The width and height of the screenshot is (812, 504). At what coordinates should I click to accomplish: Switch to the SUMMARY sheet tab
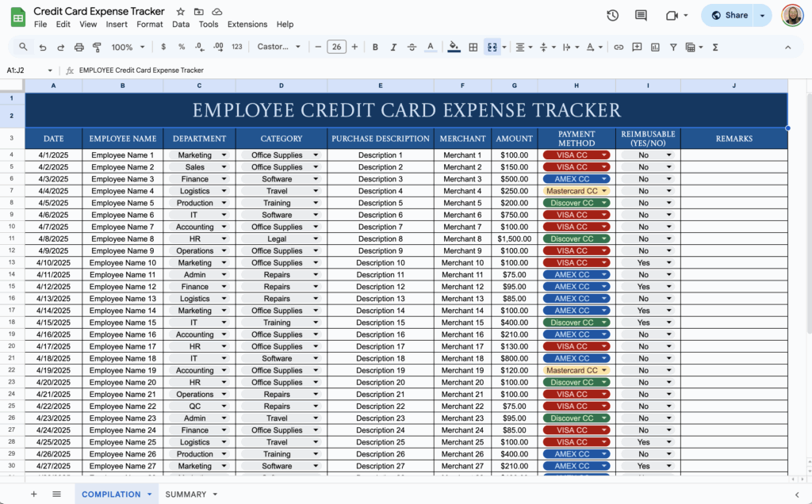pyautogui.click(x=184, y=494)
